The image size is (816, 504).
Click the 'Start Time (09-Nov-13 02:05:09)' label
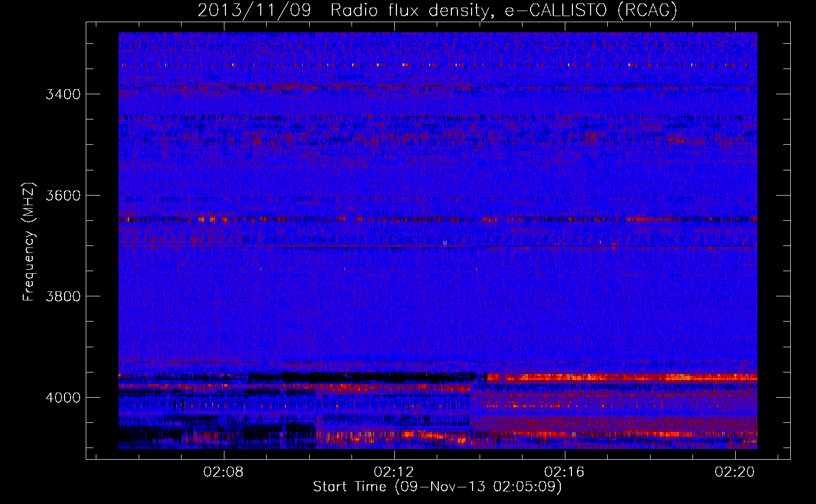pos(437,487)
